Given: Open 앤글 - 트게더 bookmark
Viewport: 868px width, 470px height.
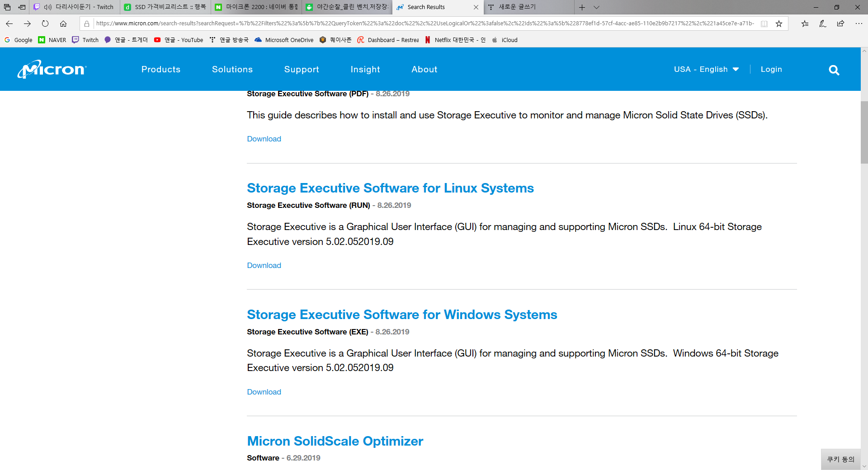Looking at the screenshot, I should point(126,40).
